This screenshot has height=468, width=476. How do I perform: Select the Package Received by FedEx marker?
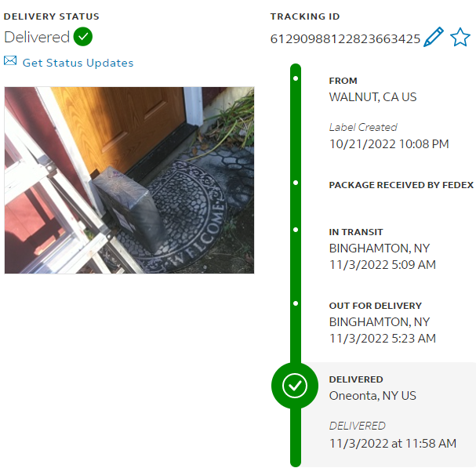coord(296,183)
